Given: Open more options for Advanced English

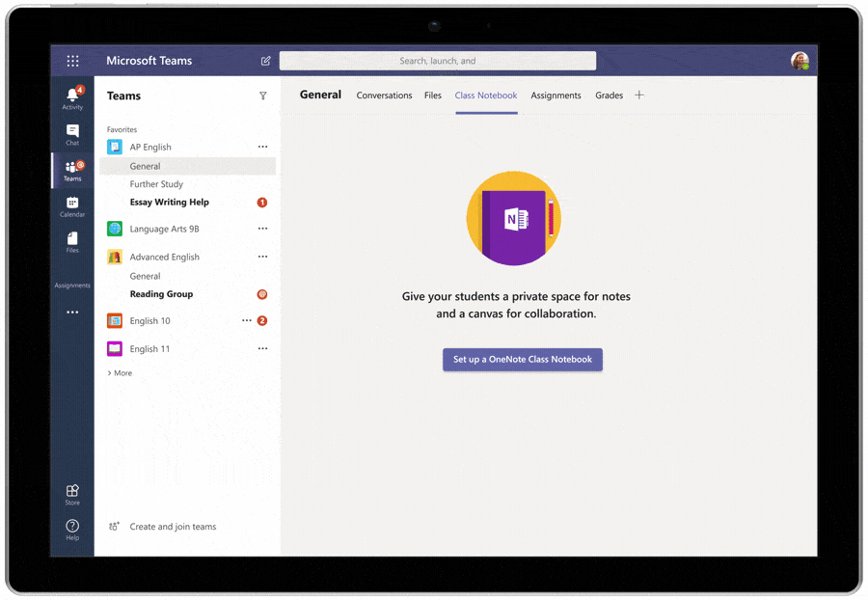Looking at the screenshot, I should pyautogui.click(x=263, y=257).
